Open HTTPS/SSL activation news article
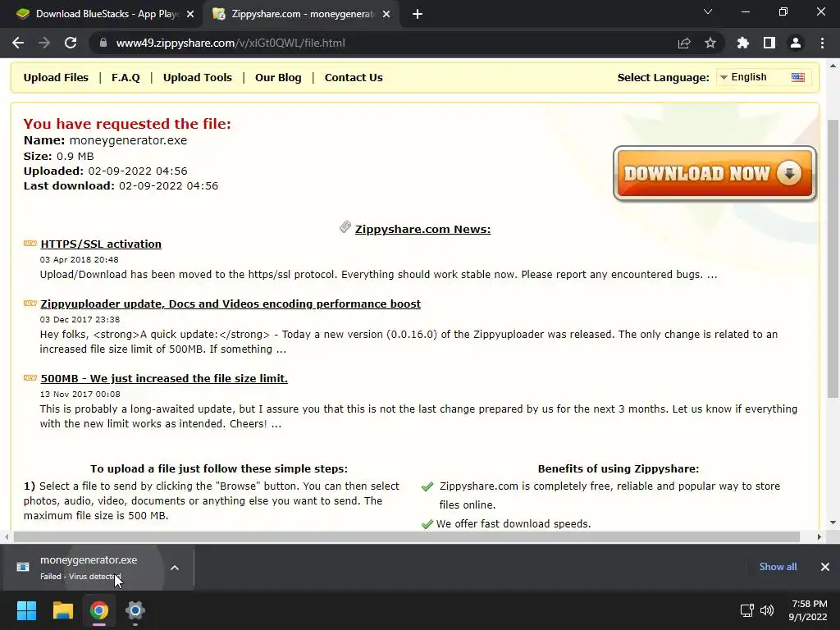Screen dimensions: 840x630 click(x=101, y=244)
